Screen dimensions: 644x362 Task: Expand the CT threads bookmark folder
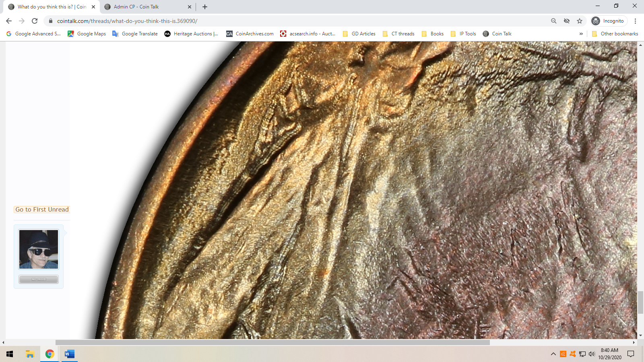click(398, 34)
